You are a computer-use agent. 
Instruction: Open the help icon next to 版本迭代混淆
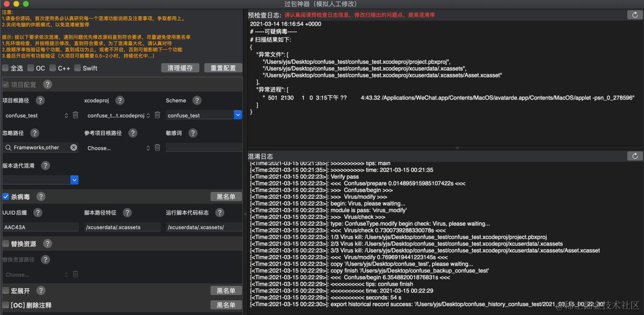[x=46, y=166]
